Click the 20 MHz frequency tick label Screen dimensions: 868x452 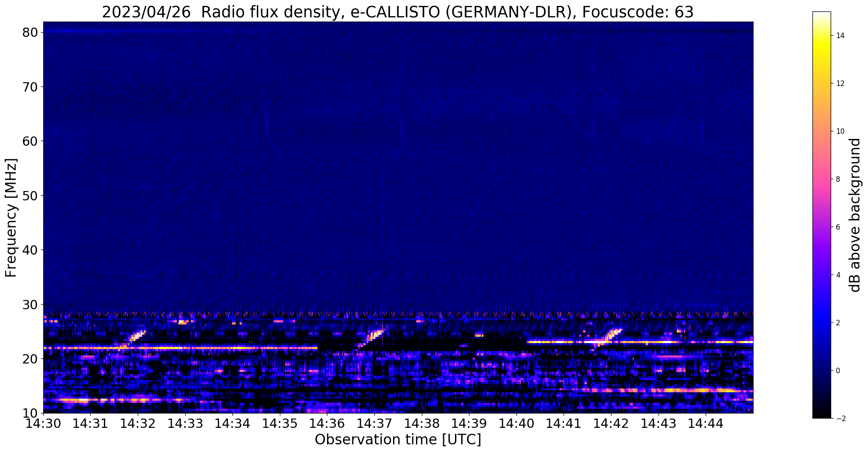(30, 359)
